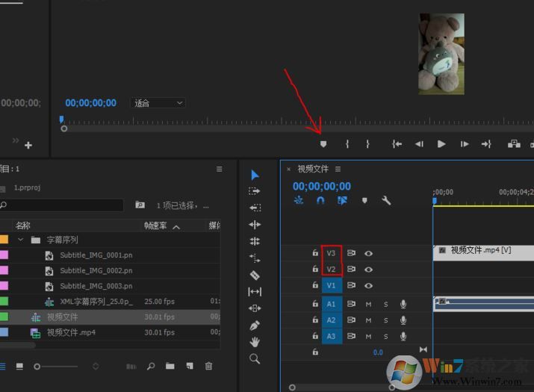This screenshot has height=392, width=534.
Task: Open the 视频文件 timeline panel menu
Action: pyautogui.click(x=338, y=169)
